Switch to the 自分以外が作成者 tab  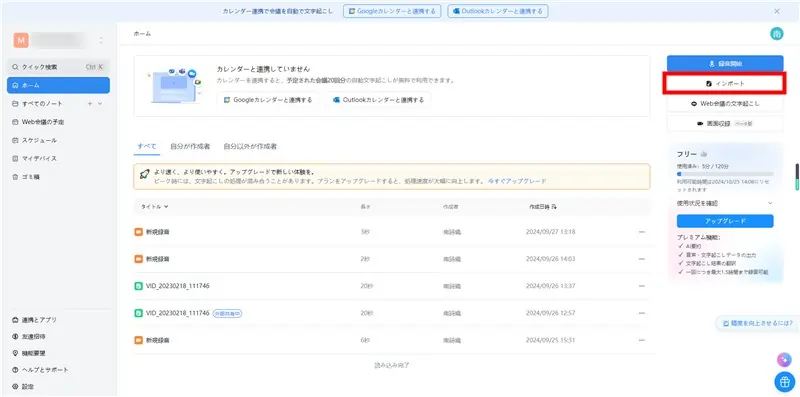[250, 146]
